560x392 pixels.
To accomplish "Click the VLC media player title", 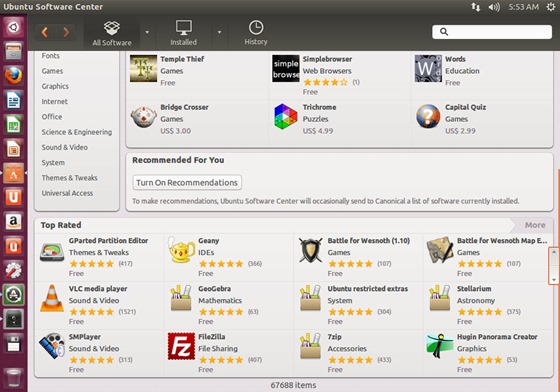I will pyautogui.click(x=98, y=289).
